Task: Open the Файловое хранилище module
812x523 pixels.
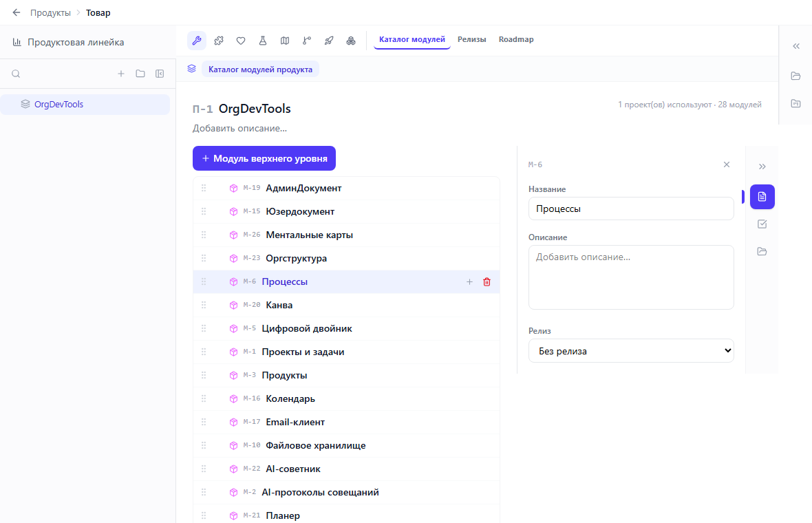Action: click(x=346, y=445)
